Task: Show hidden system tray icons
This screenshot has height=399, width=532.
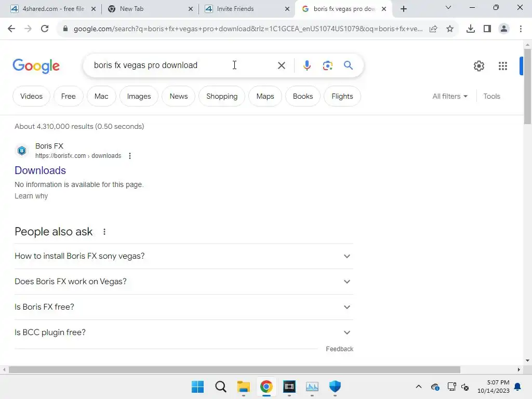Action: 419,387
